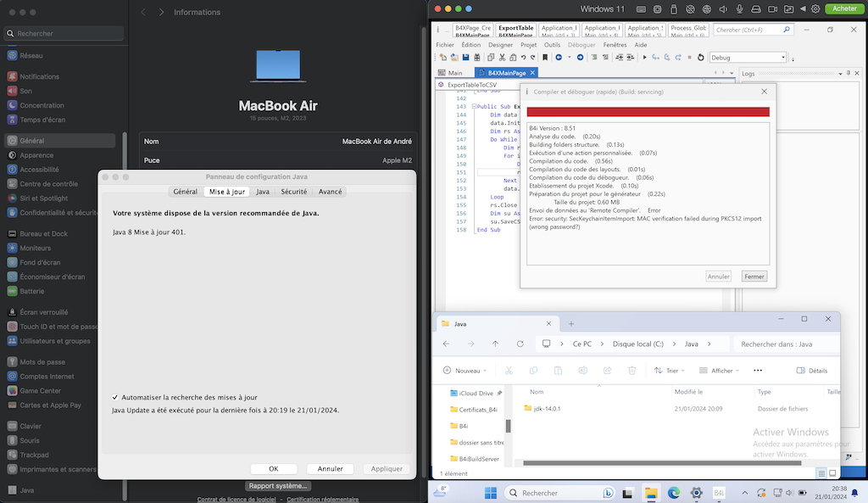
Task: Open the Projet menu in B4i
Action: click(528, 45)
